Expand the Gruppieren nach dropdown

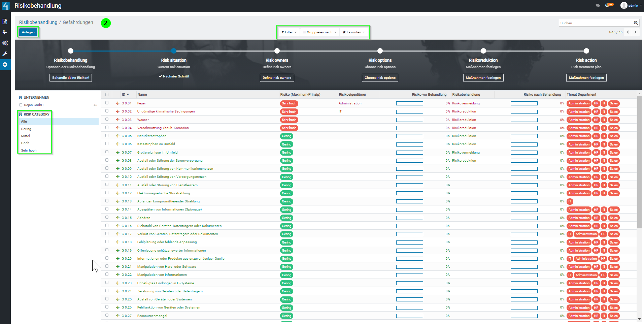[x=319, y=32]
